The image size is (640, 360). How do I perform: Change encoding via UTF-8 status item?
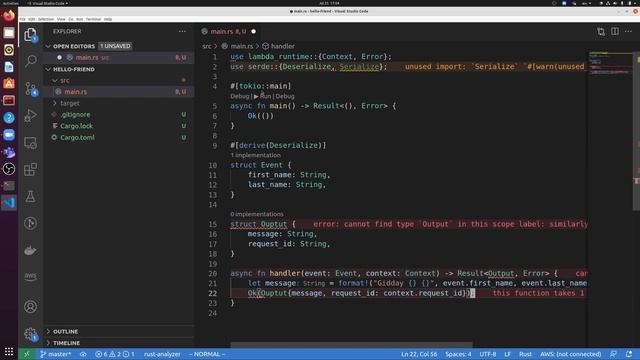pos(488,354)
